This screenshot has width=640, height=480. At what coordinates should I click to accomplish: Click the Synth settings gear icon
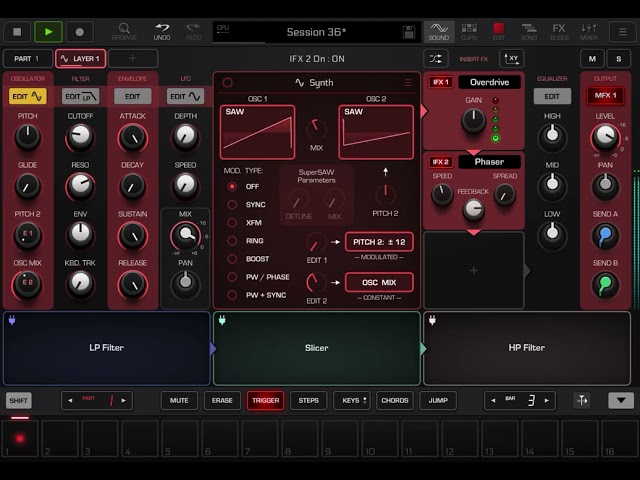click(x=227, y=83)
